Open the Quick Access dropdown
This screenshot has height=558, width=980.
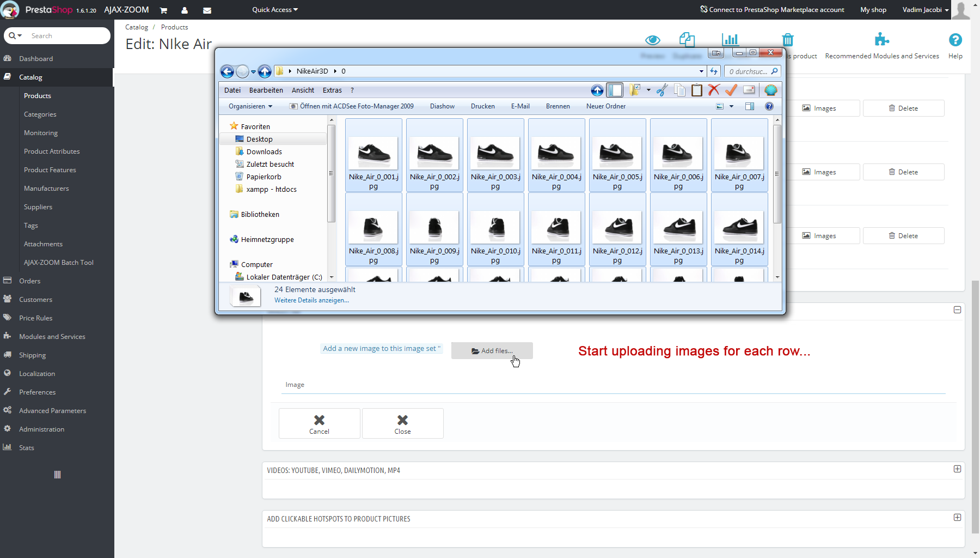[x=275, y=10]
